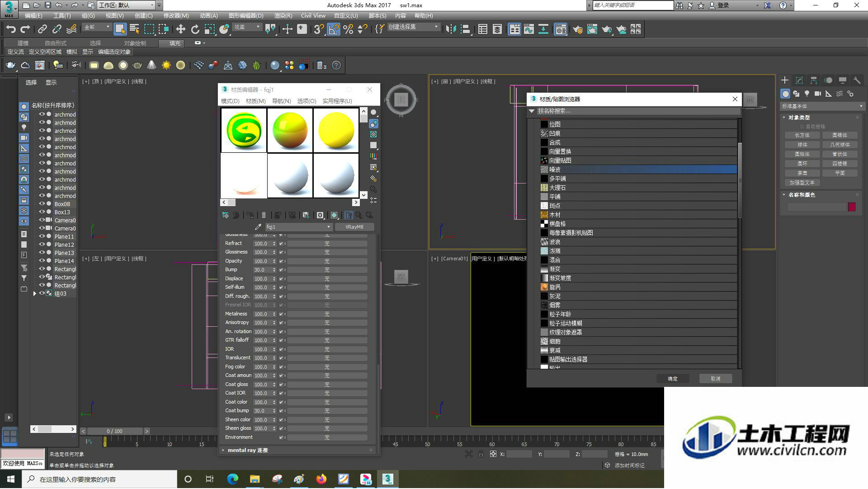Hide the Box13 object via eye

[42, 212]
